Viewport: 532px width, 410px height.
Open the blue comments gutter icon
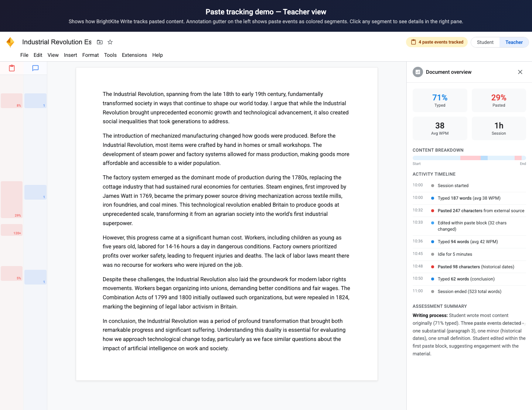pyautogui.click(x=35, y=68)
